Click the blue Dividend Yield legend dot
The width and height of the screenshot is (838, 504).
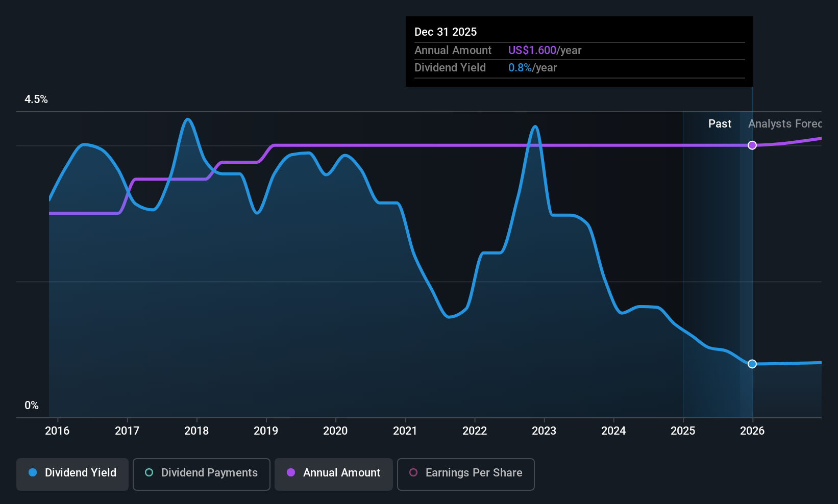pos(33,472)
